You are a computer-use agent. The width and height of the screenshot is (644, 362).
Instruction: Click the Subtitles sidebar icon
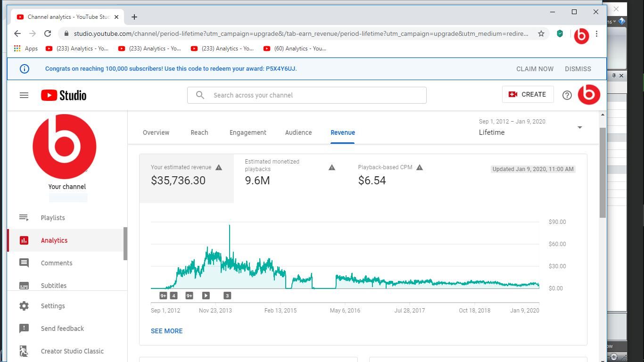coord(24,286)
